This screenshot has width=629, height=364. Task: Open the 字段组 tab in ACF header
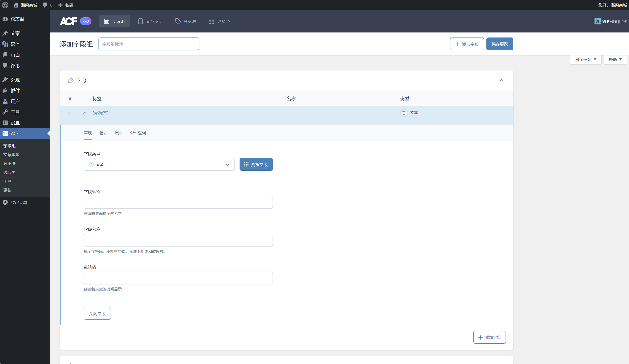pos(114,21)
